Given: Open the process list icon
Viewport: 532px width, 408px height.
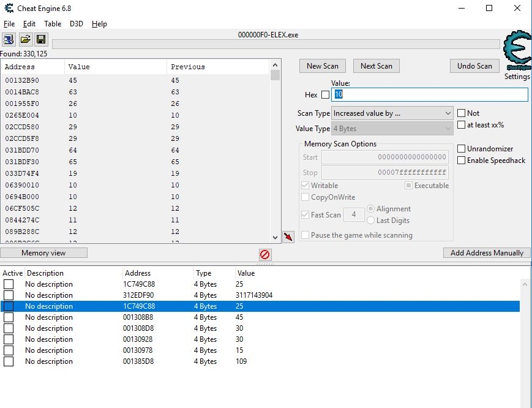Looking at the screenshot, I should coord(8,39).
